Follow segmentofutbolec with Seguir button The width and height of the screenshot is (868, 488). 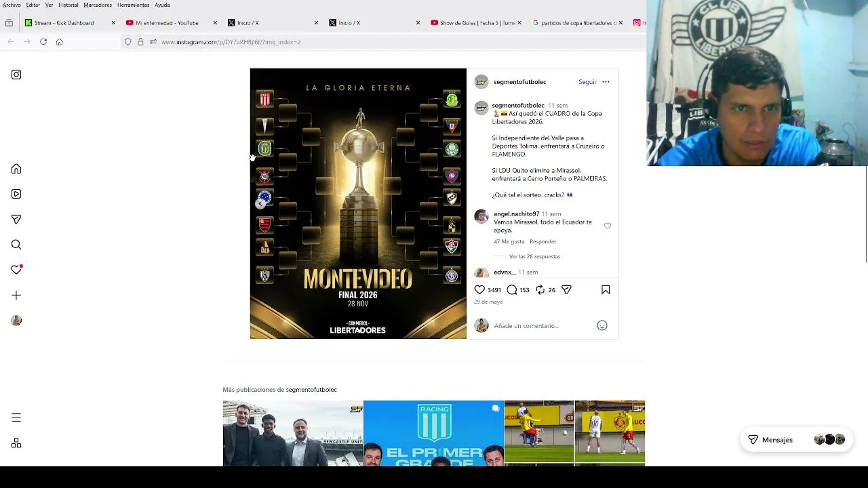click(x=587, y=82)
